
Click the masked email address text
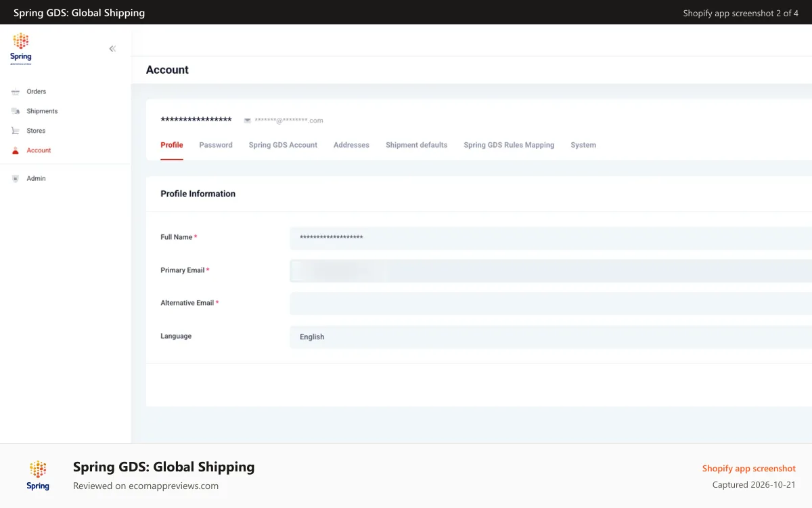289,121
